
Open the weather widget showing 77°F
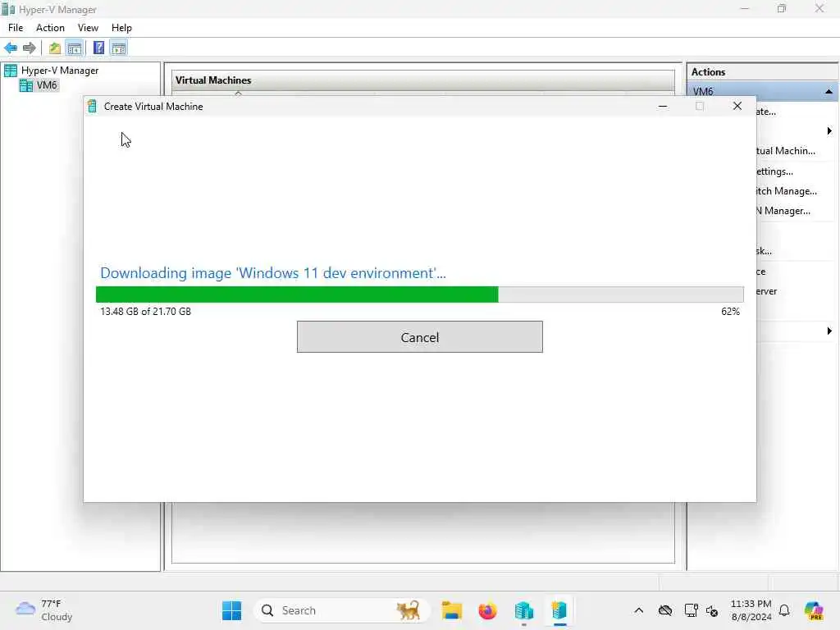tap(44, 610)
